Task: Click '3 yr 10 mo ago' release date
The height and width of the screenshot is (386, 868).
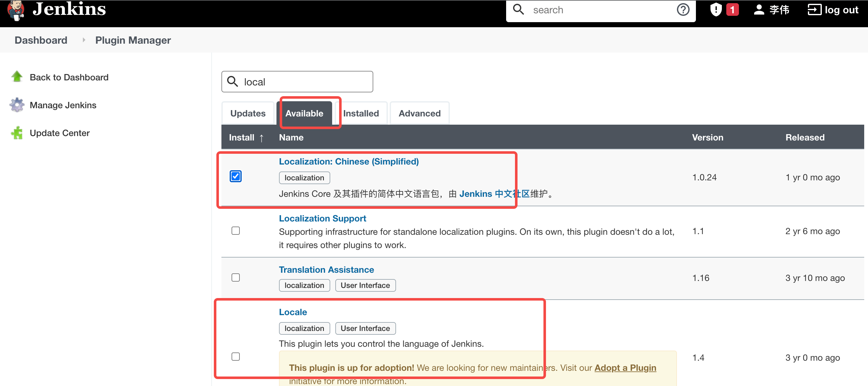Action: click(815, 278)
